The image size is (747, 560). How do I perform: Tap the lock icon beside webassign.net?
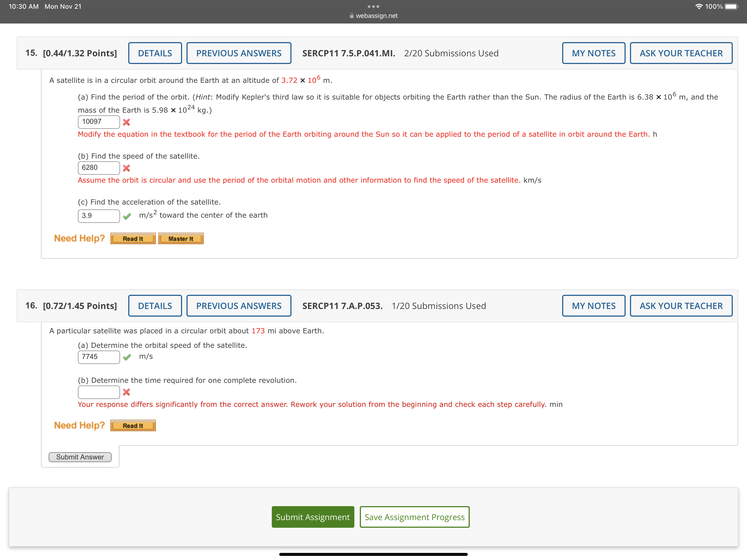[352, 16]
